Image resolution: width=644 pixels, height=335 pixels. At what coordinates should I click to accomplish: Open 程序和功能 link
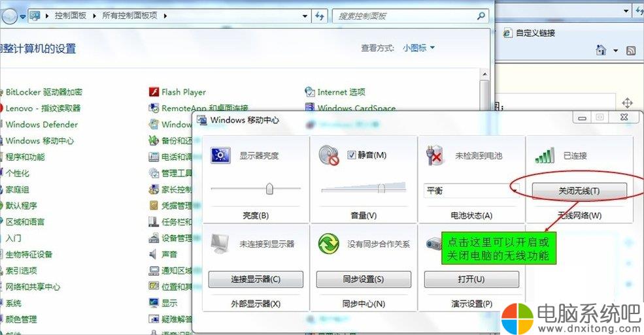(x=25, y=157)
